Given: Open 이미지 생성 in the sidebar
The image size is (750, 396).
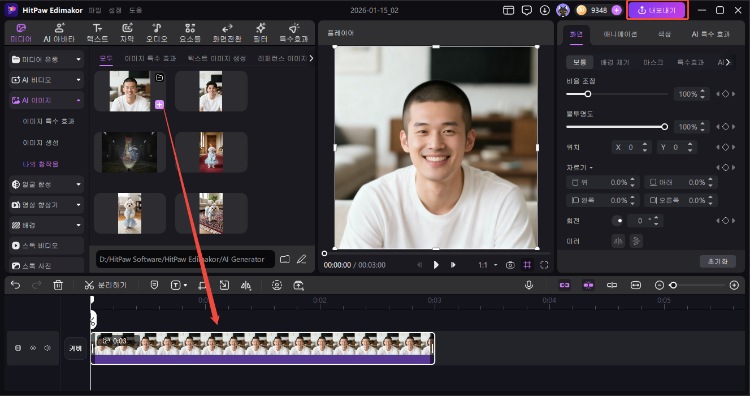Looking at the screenshot, I should point(41,143).
